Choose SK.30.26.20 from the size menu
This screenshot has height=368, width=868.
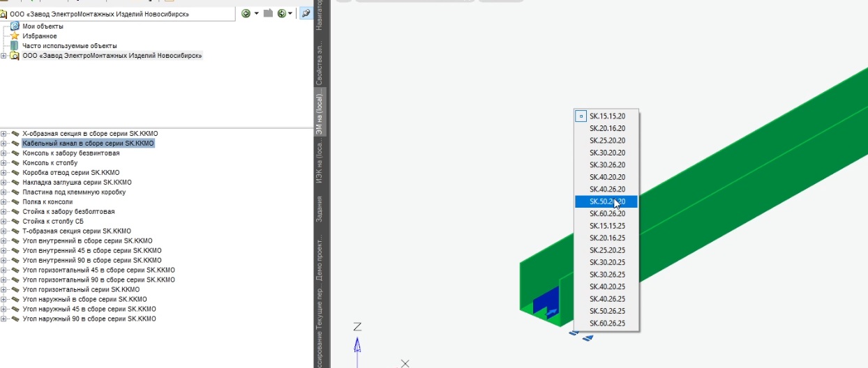(x=606, y=165)
